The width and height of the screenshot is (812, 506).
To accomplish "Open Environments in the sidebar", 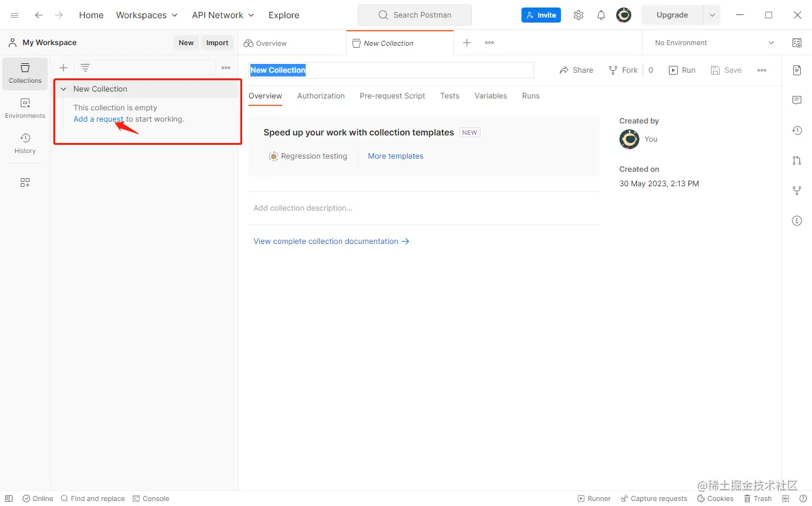I will pos(25,108).
